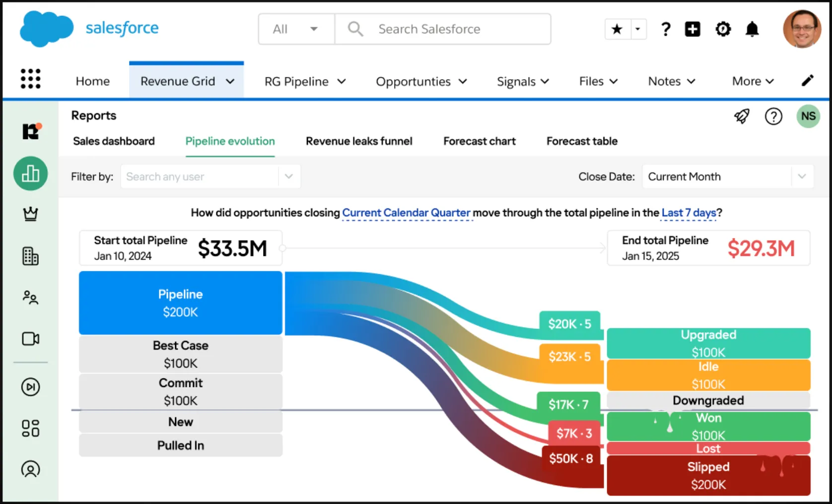Click the search magnifier icon
The image size is (832, 504).
pos(355,29)
